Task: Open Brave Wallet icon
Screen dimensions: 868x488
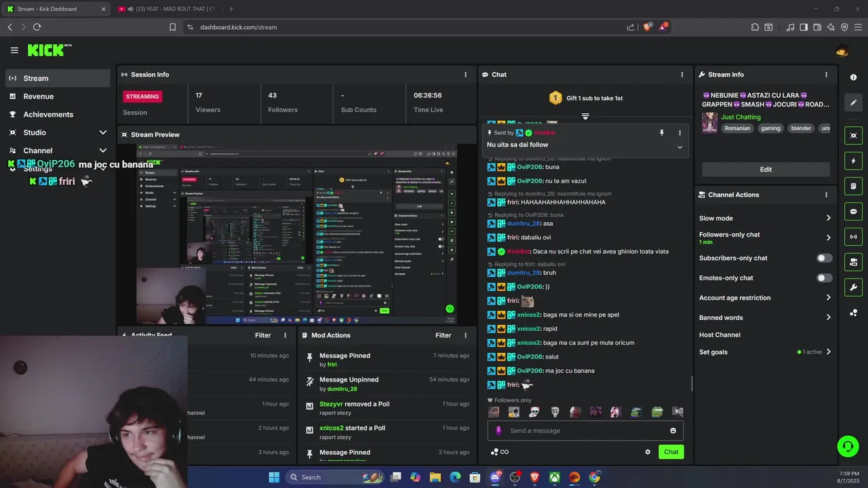Action: pyautogui.click(x=817, y=27)
